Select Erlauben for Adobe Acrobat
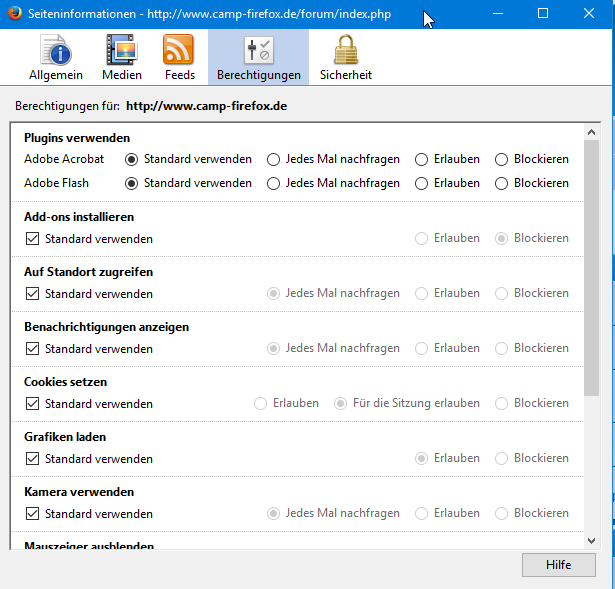The width and height of the screenshot is (615, 589). coord(422,159)
